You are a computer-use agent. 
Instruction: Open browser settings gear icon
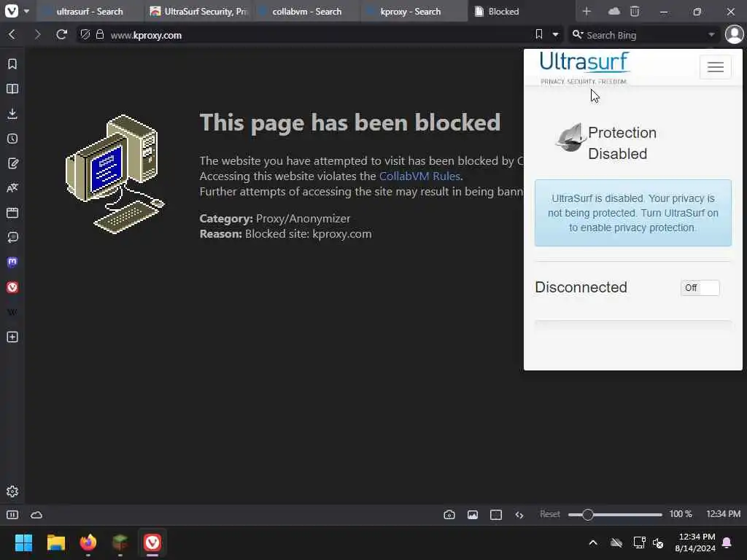tap(12, 491)
